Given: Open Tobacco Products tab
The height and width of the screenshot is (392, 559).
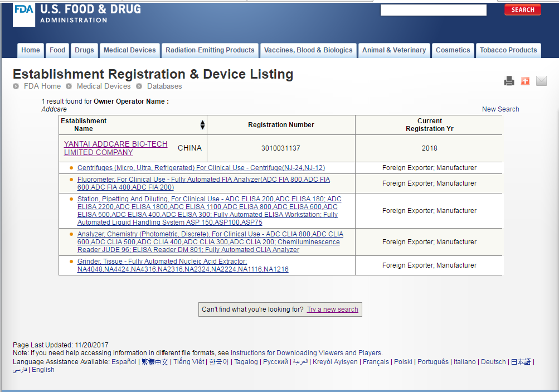Looking at the screenshot, I should click(x=508, y=50).
